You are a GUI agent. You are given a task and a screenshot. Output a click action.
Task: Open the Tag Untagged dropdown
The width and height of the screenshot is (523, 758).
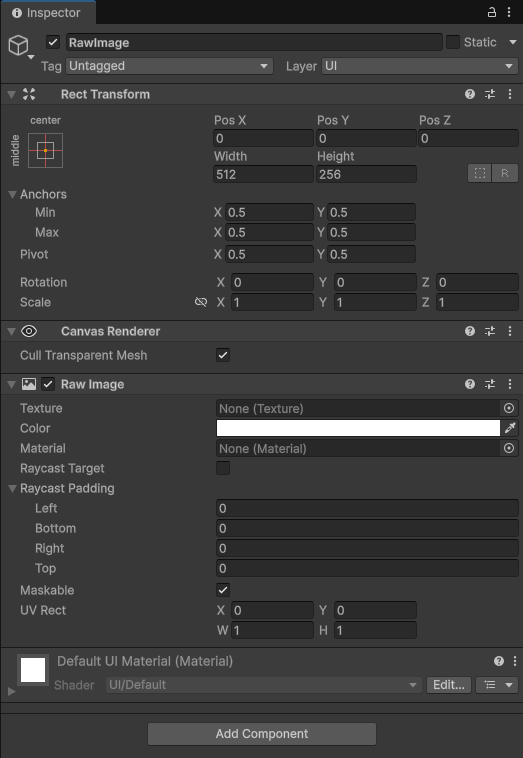click(170, 66)
